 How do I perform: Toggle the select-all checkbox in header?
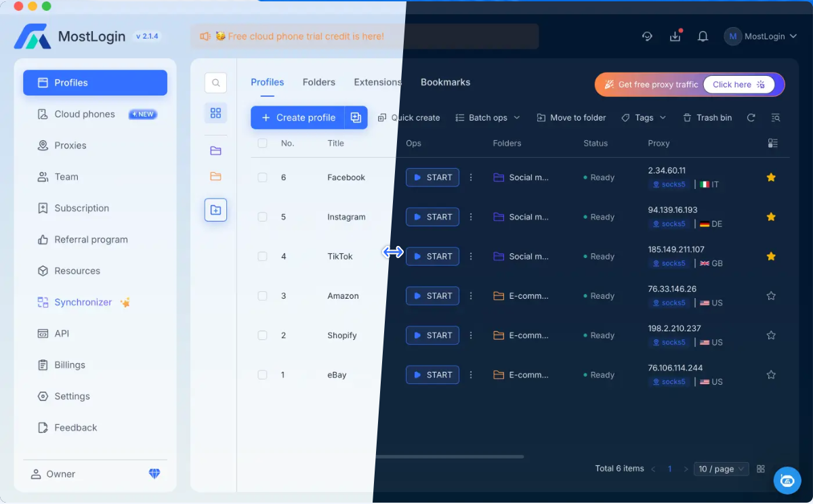coord(263,143)
